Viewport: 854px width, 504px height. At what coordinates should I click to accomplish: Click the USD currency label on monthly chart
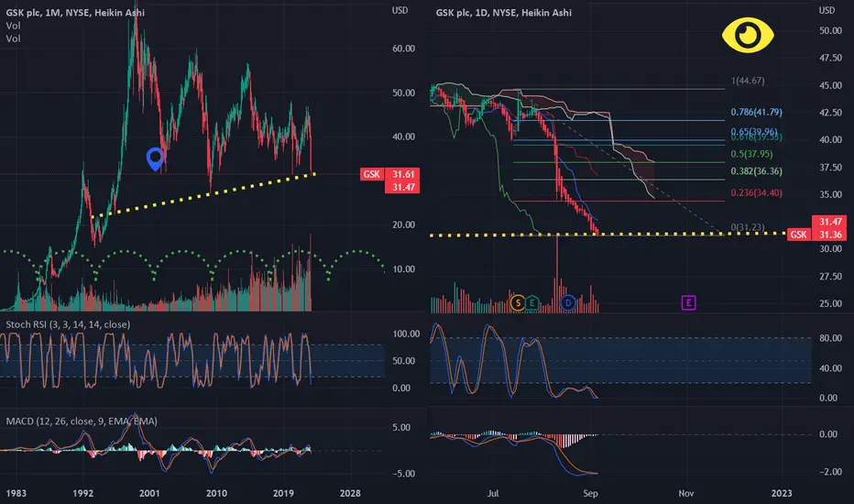point(400,10)
